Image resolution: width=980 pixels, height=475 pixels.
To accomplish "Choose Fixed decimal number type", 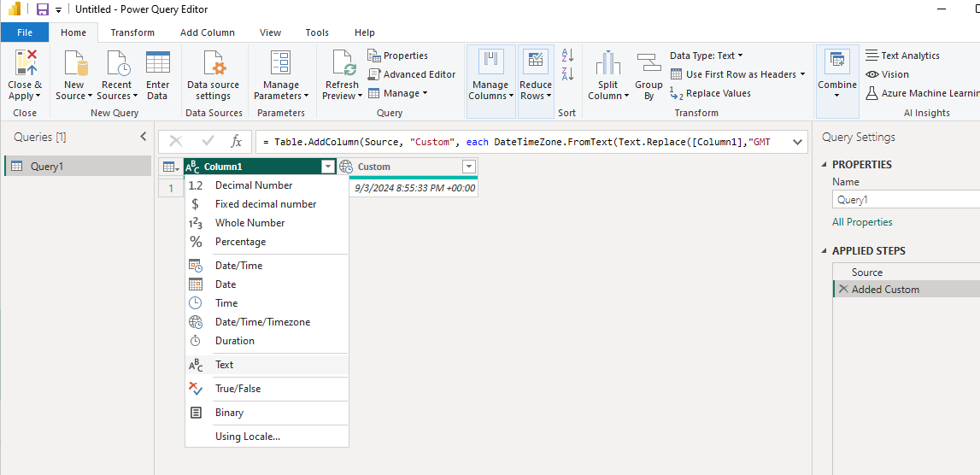I will click(267, 203).
